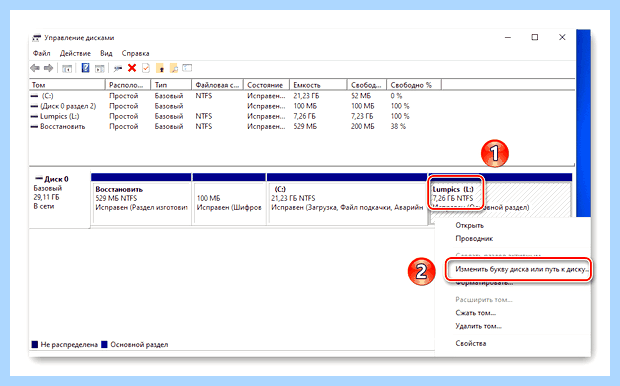The width and height of the screenshot is (620, 386).
Task: Click NTFS in the Lumpics (L:) row
Action: pos(204,117)
